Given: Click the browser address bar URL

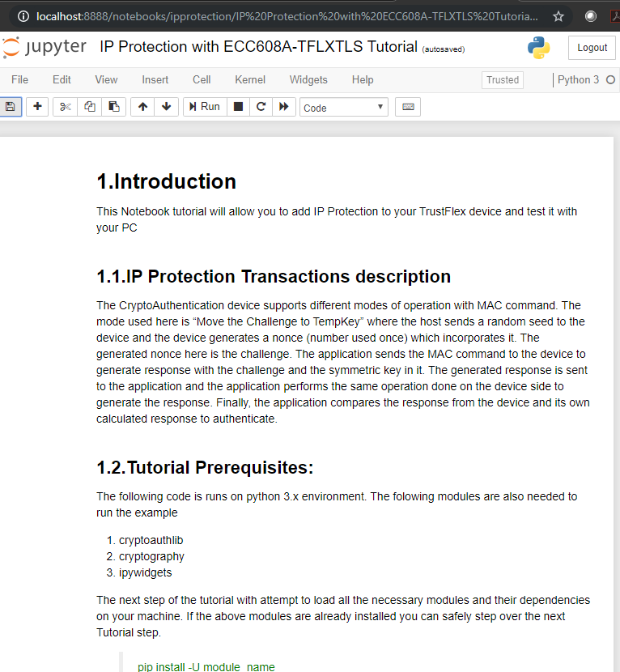Looking at the screenshot, I should click(287, 17).
